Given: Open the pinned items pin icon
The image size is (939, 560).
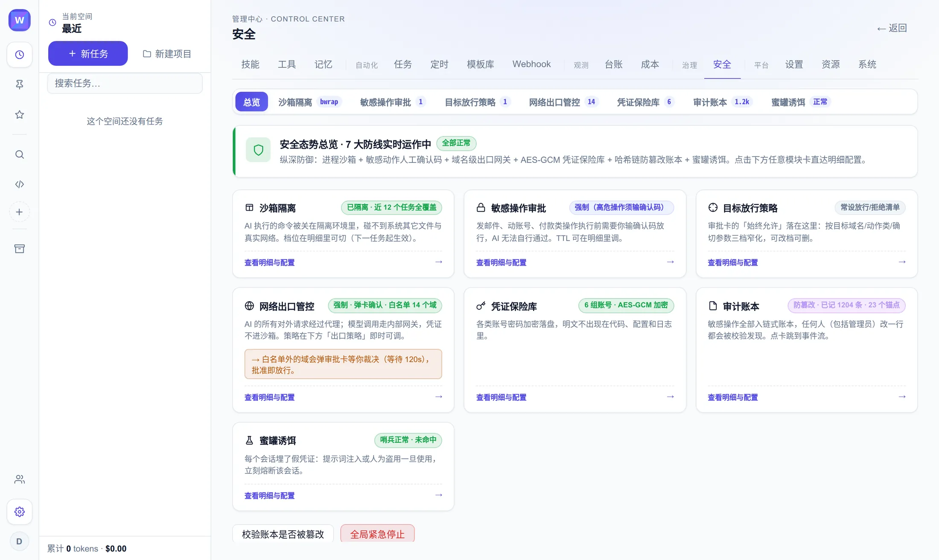Looking at the screenshot, I should point(20,84).
